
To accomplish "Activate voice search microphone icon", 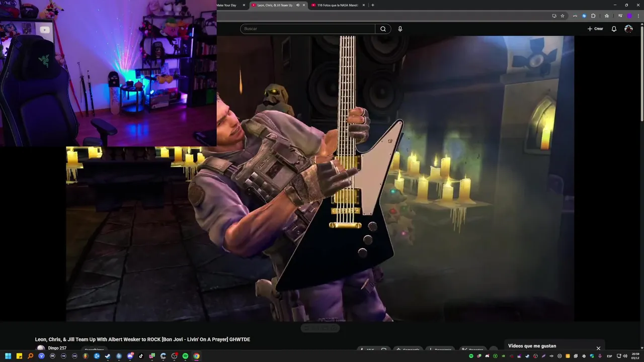I will [x=400, y=29].
